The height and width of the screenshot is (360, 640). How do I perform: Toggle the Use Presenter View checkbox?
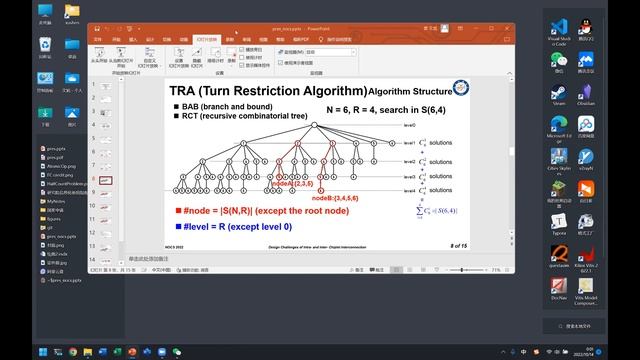point(280,63)
